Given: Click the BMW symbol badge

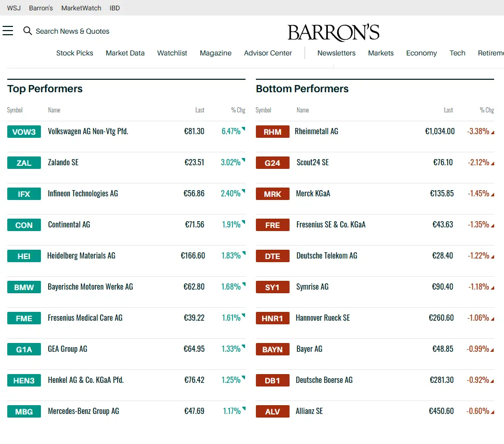Looking at the screenshot, I should click(x=24, y=287).
